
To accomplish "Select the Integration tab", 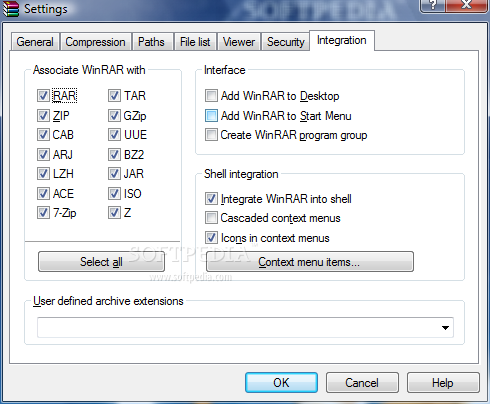I will point(342,40).
